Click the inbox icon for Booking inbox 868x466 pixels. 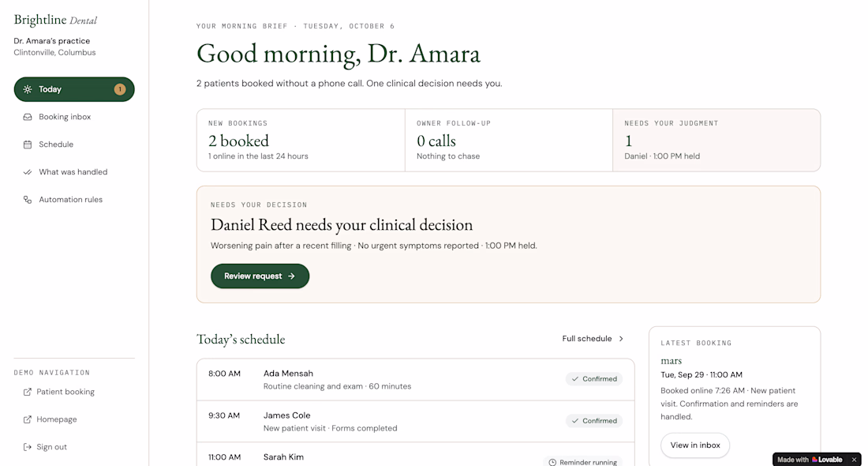tap(28, 117)
